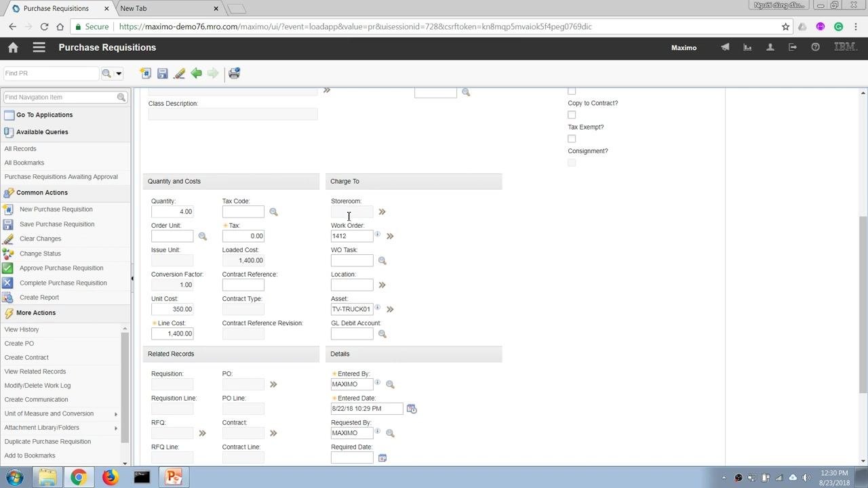The image size is (868, 488).
Task: Click the Quantity input field
Action: 172,211
